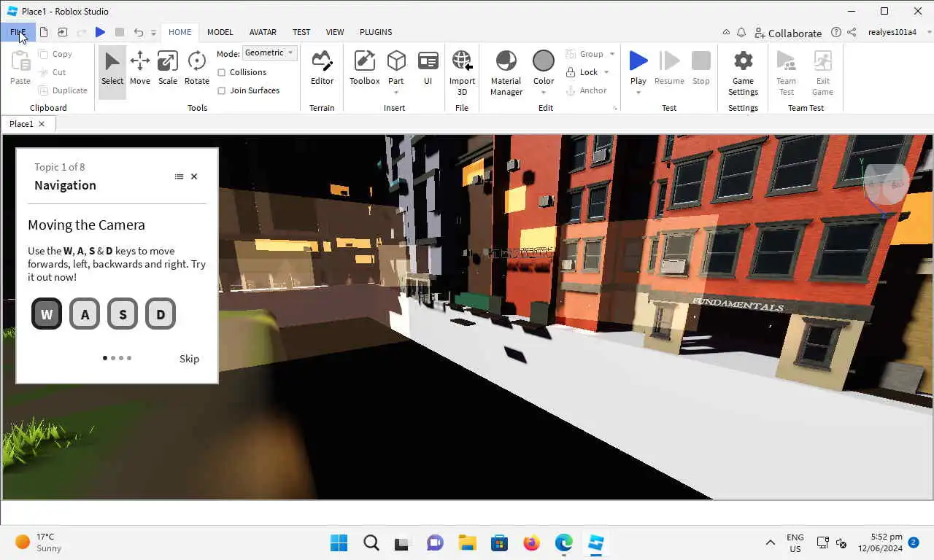Expand the Group dropdown arrow
The height and width of the screenshot is (560, 934).
click(x=612, y=54)
